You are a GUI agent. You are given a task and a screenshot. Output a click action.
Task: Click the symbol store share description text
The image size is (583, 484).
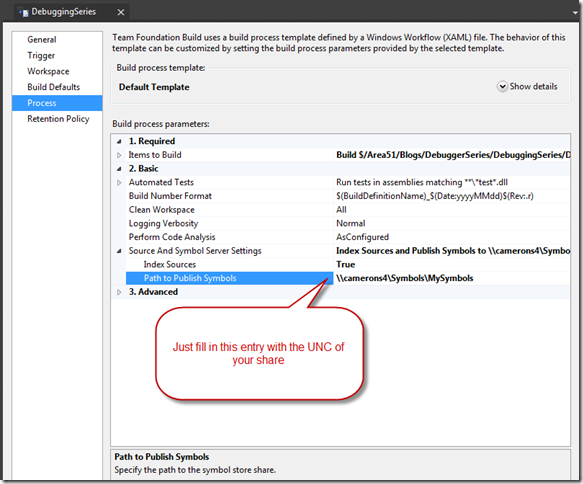(195, 470)
